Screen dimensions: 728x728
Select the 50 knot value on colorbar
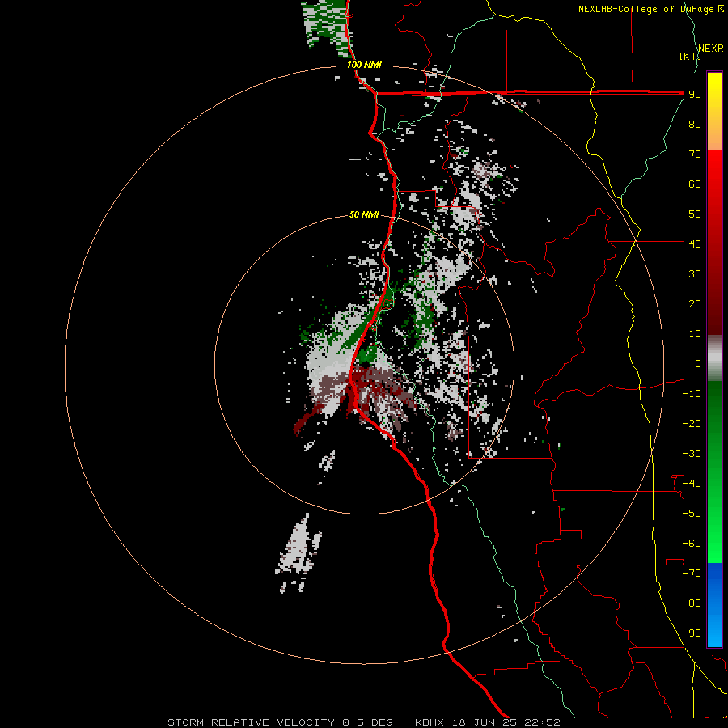pyautogui.click(x=695, y=214)
